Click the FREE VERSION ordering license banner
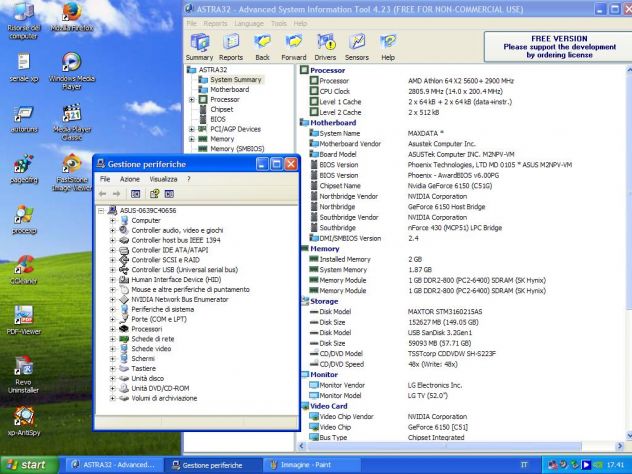632x474 pixels. coord(559,47)
